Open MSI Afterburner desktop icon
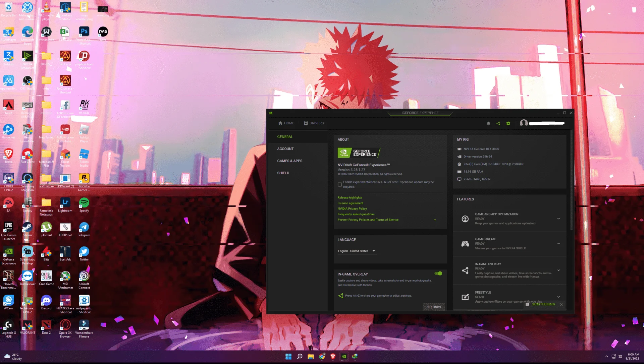 point(65,280)
